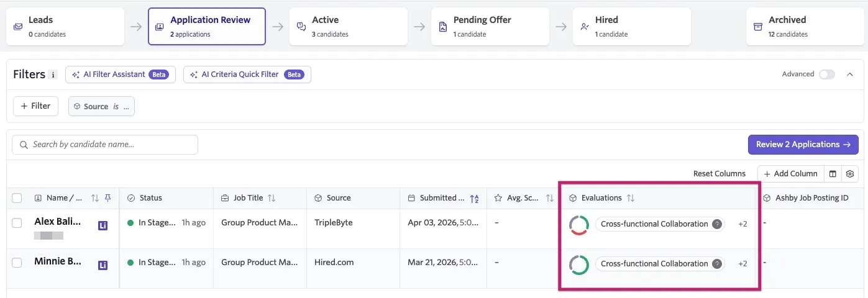Open the AI Criteria Quick Filter

[247, 74]
